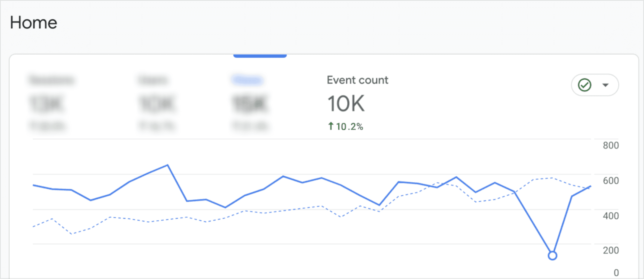Click the 800 y-axis label
This screenshot has height=279, width=644.
[x=611, y=145]
